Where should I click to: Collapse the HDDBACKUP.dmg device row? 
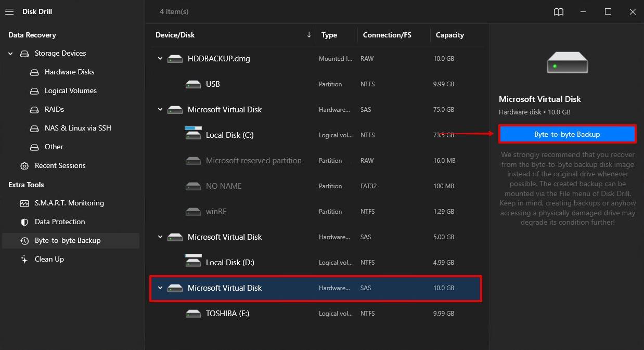(x=160, y=59)
